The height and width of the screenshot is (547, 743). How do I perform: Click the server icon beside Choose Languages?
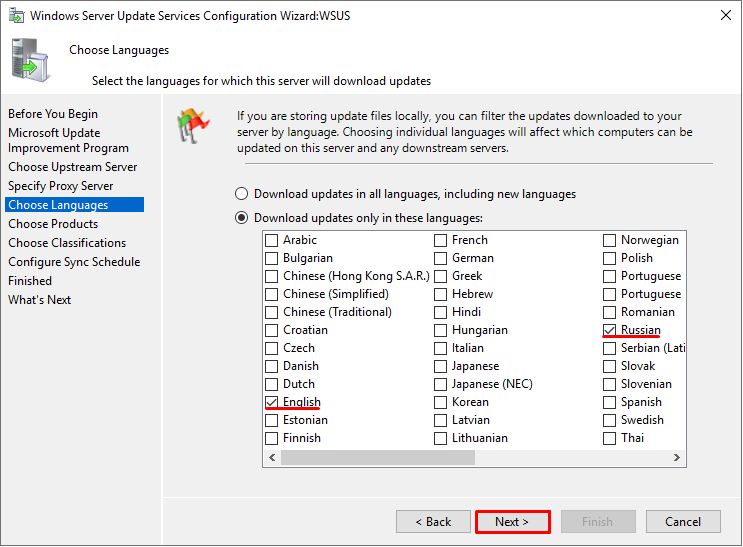[x=30, y=60]
